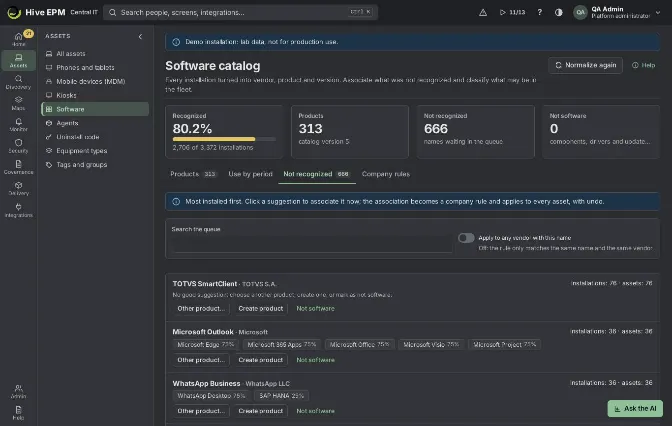Open Help icon at rail bottom
Image resolution: width=672 pixels, height=426 pixels.
point(18,413)
